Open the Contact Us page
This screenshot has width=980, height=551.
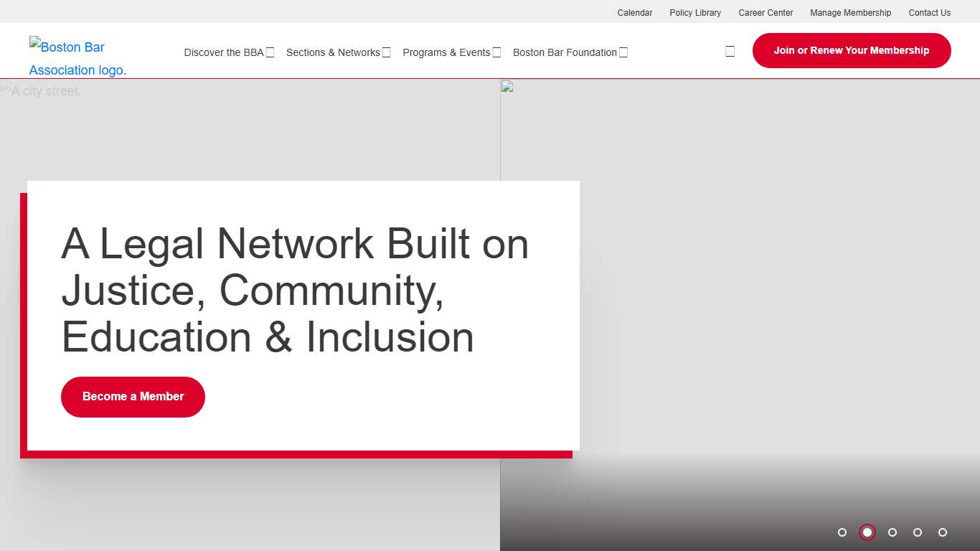929,13
